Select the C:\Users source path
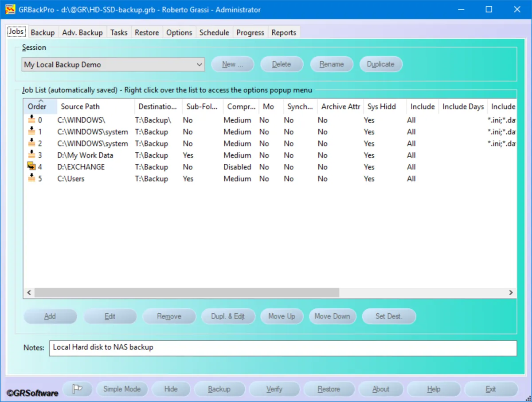 tap(71, 179)
